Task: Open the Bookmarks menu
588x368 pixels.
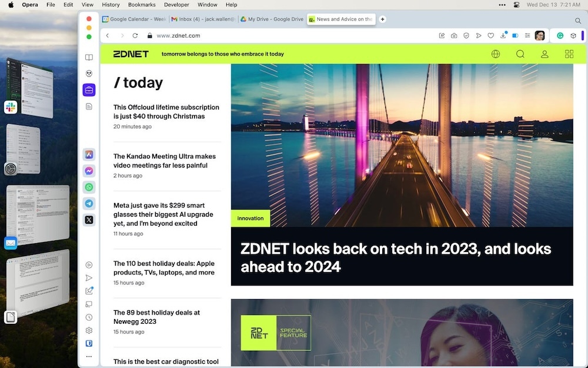Action: click(x=142, y=5)
